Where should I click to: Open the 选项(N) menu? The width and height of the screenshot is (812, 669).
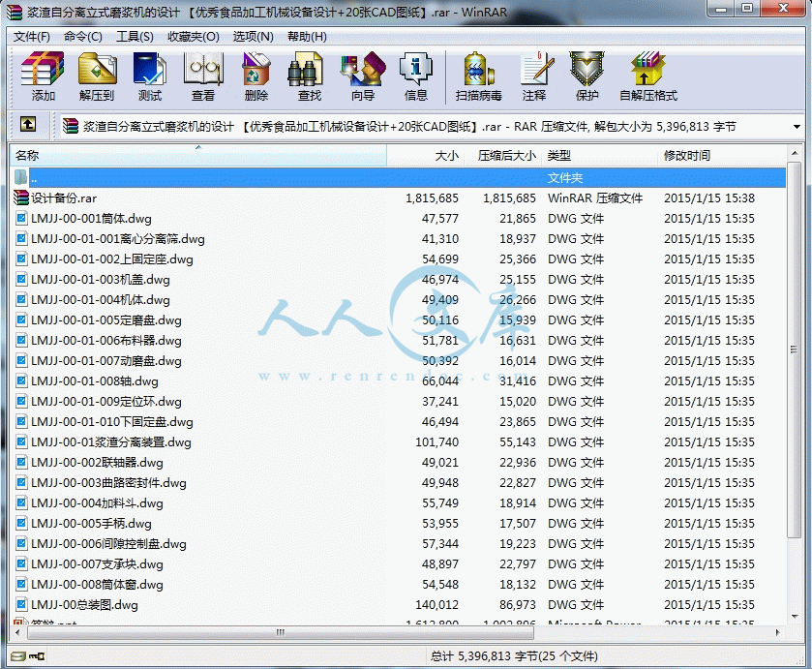pyautogui.click(x=253, y=37)
